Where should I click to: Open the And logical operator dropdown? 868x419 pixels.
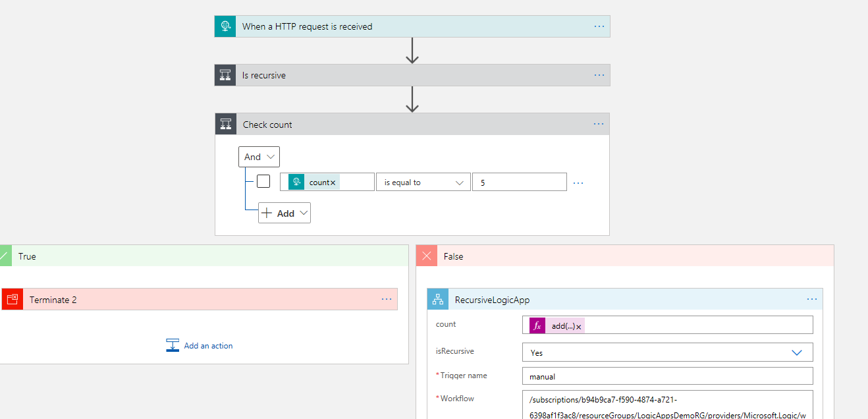[x=259, y=157]
